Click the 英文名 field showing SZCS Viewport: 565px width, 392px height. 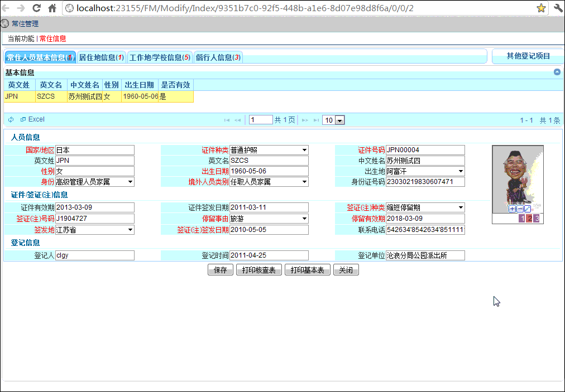pos(269,161)
